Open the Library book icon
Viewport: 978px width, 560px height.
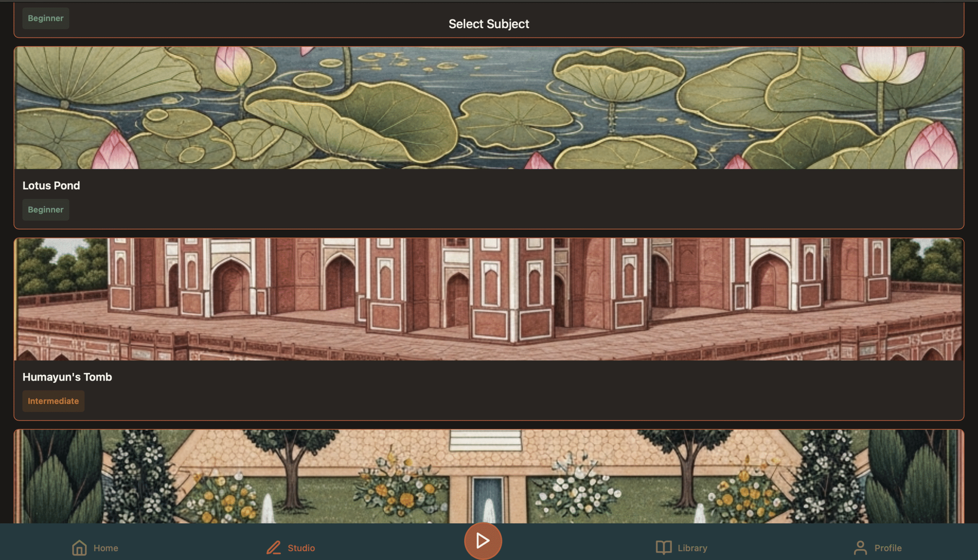pos(664,547)
